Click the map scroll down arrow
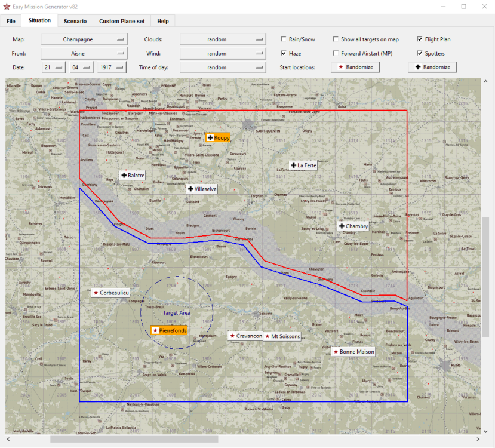This screenshot has height=448, width=495. pyautogui.click(x=485, y=431)
